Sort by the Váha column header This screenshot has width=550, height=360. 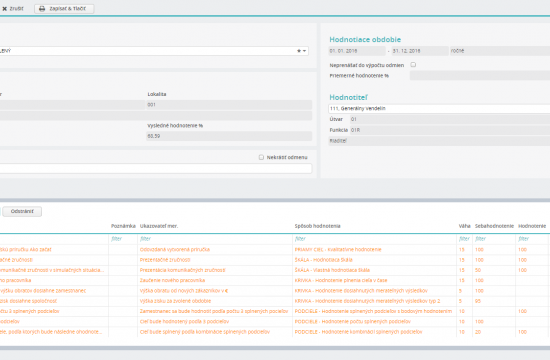464,226
